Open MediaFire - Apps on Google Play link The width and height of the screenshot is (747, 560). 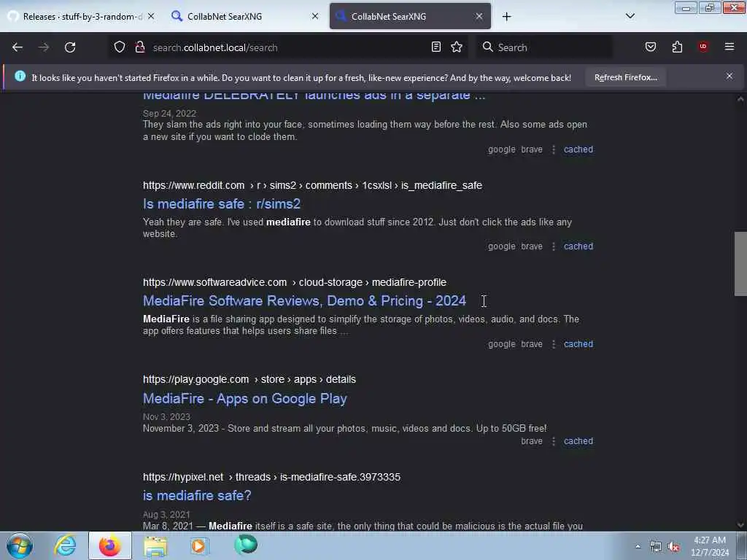tap(245, 399)
